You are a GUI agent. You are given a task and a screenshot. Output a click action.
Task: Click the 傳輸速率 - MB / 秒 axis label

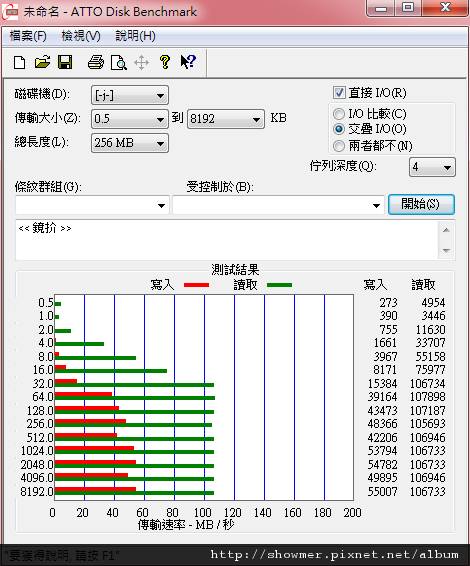(186, 524)
